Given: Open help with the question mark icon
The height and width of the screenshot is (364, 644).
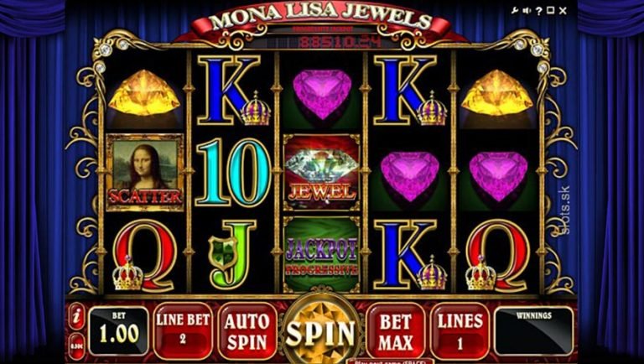Looking at the screenshot, I should click(539, 11).
